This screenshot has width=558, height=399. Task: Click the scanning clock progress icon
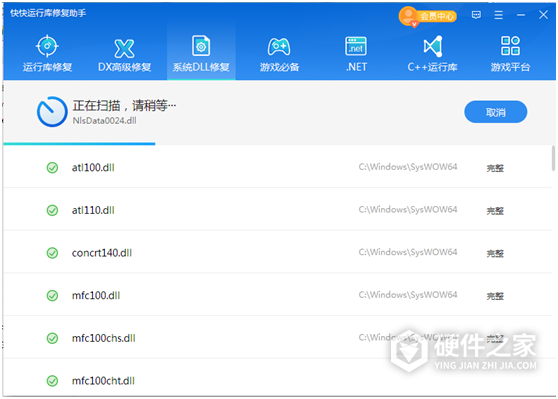click(x=52, y=112)
